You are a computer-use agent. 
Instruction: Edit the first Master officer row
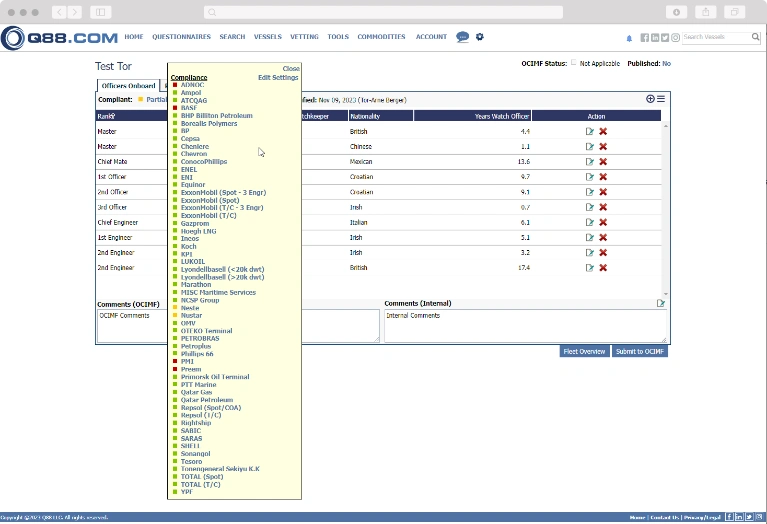pyautogui.click(x=590, y=131)
